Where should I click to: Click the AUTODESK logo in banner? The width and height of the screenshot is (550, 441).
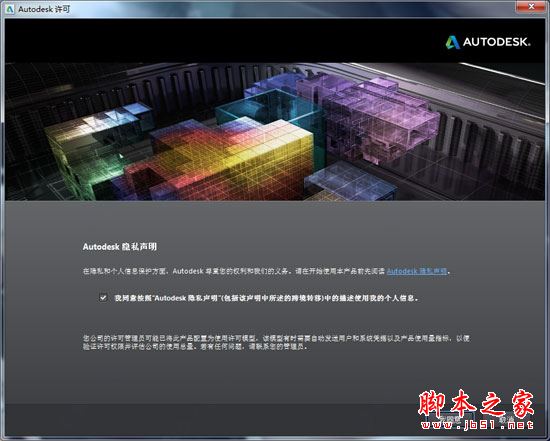[x=488, y=42]
